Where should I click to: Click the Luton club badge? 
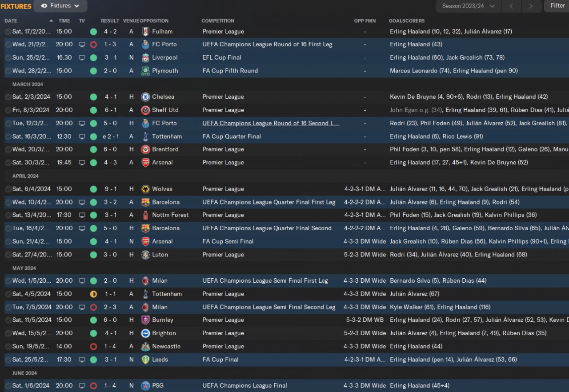point(145,255)
